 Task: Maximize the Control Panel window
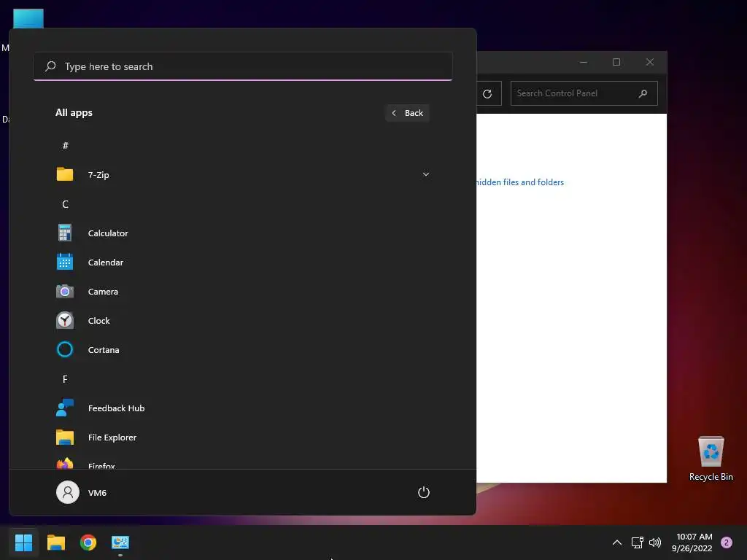pos(616,62)
